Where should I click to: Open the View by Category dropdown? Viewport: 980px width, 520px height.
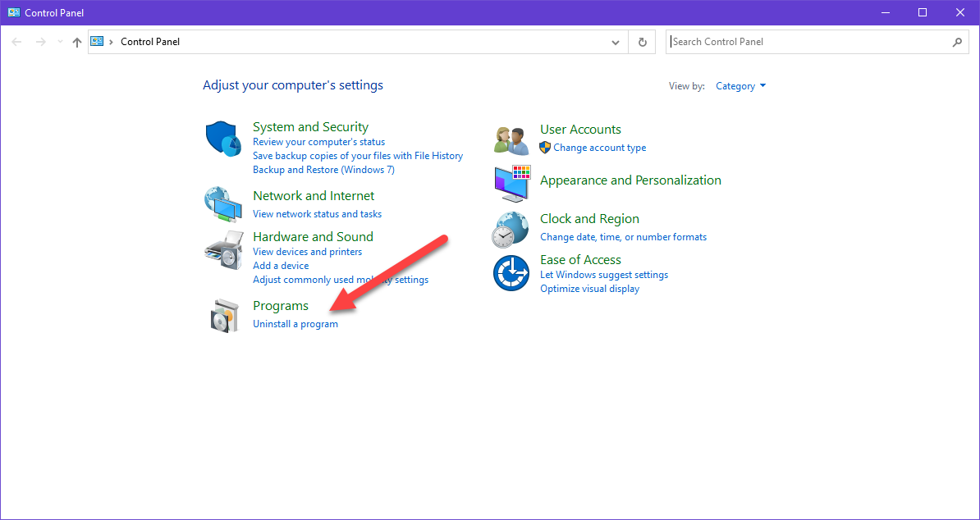740,86
